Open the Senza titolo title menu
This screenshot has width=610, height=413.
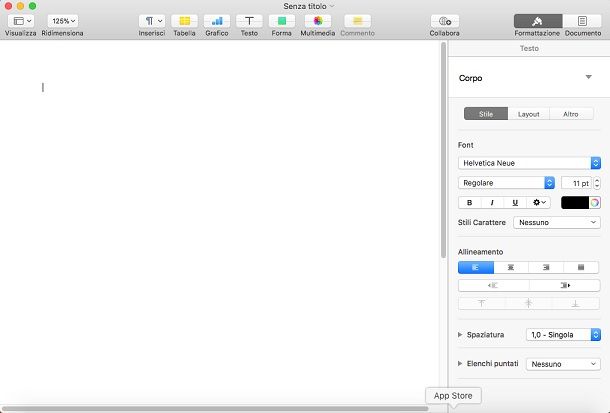tap(309, 6)
